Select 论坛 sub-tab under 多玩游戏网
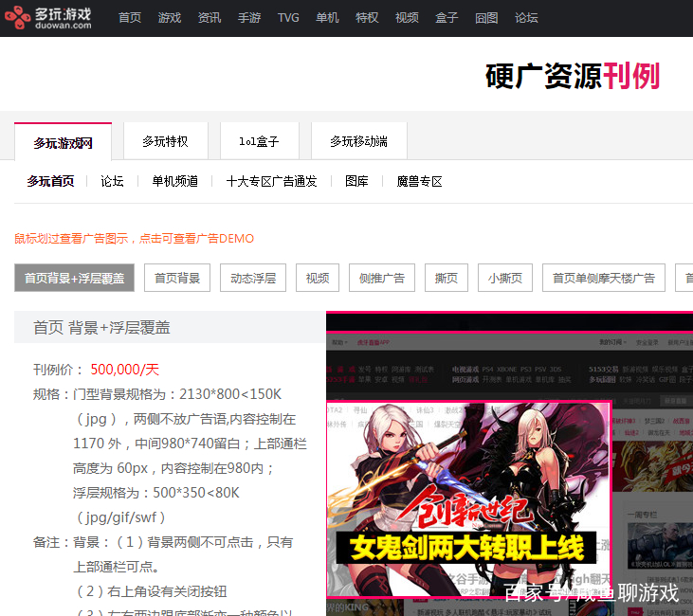This screenshot has width=693, height=616. 112,181
